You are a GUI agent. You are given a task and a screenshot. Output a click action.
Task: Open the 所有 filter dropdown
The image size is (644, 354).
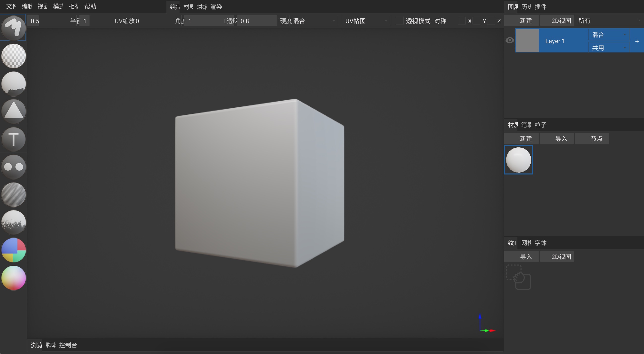click(609, 21)
